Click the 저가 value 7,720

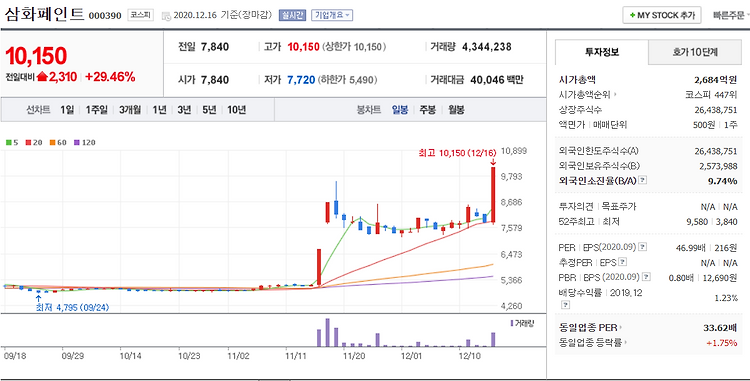click(301, 80)
